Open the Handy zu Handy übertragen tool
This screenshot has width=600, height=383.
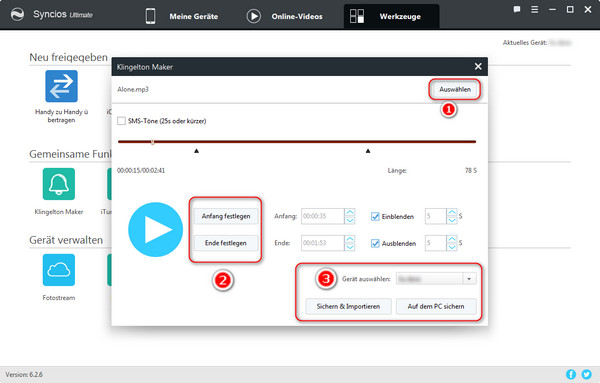click(61, 86)
